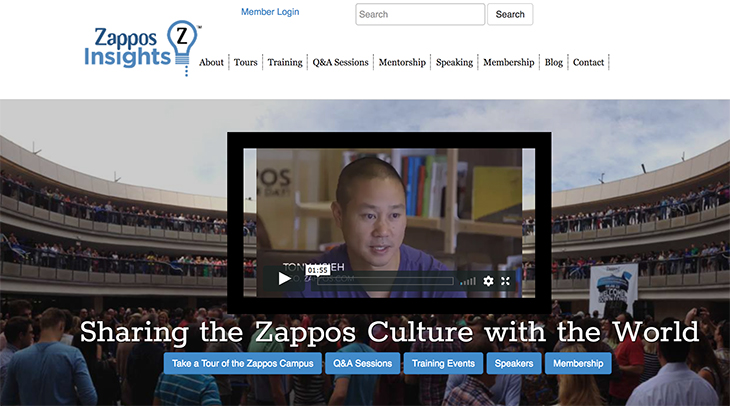The width and height of the screenshot is (730, 406).
Task: Open the About menu item
Action: [x=211, y=62]
